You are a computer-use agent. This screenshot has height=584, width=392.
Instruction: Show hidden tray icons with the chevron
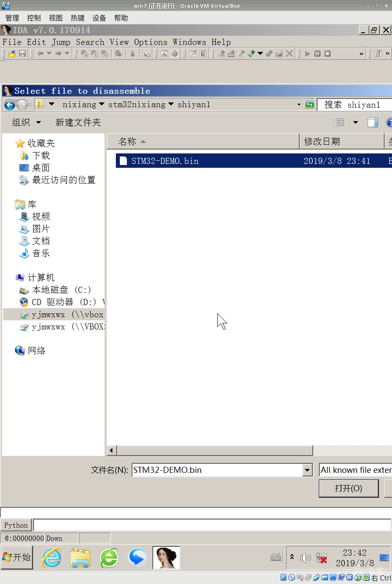pos(292,557)
